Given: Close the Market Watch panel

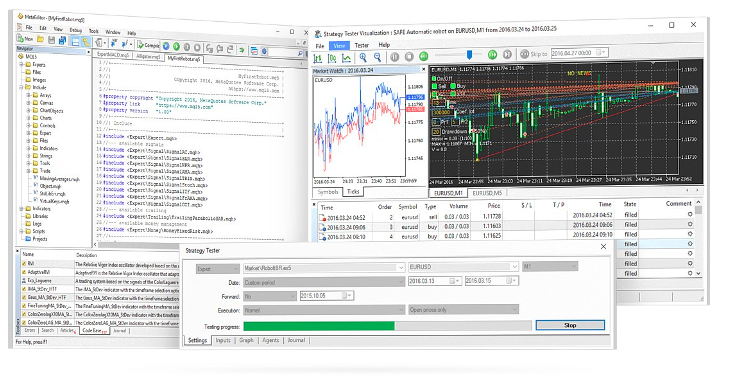Looking at the screenshot, I should (x=423, y=69).
